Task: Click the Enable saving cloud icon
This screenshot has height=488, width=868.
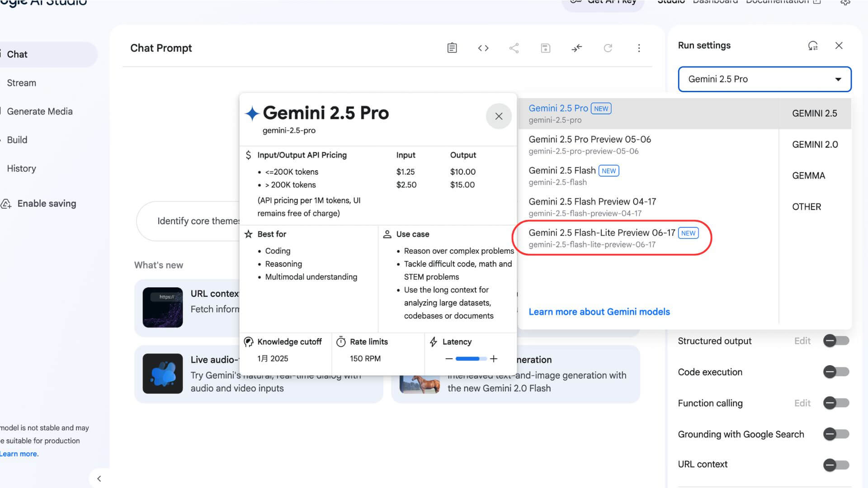Action: pos(6,204)
